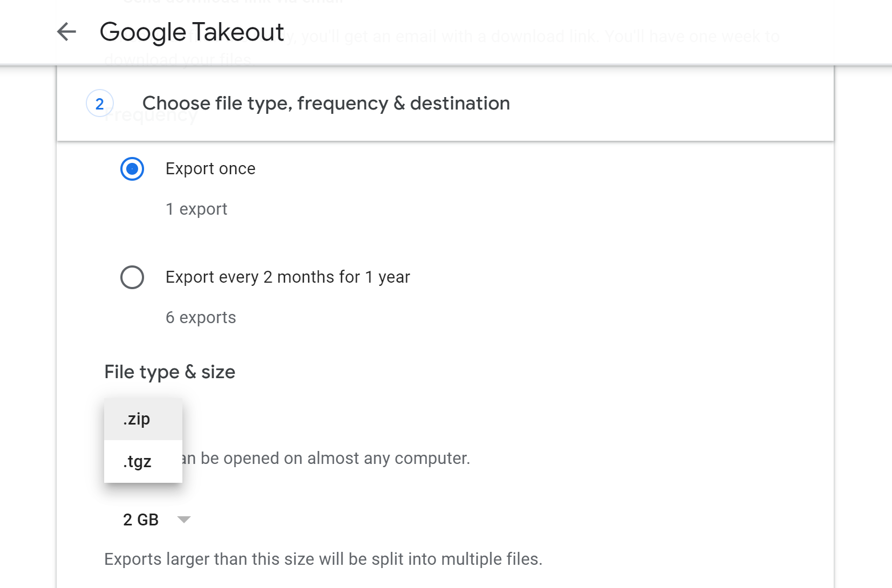Click the 'Exports larger than this size' note
892x588 pixels.
pyautogui.click(x=323, y=559)
